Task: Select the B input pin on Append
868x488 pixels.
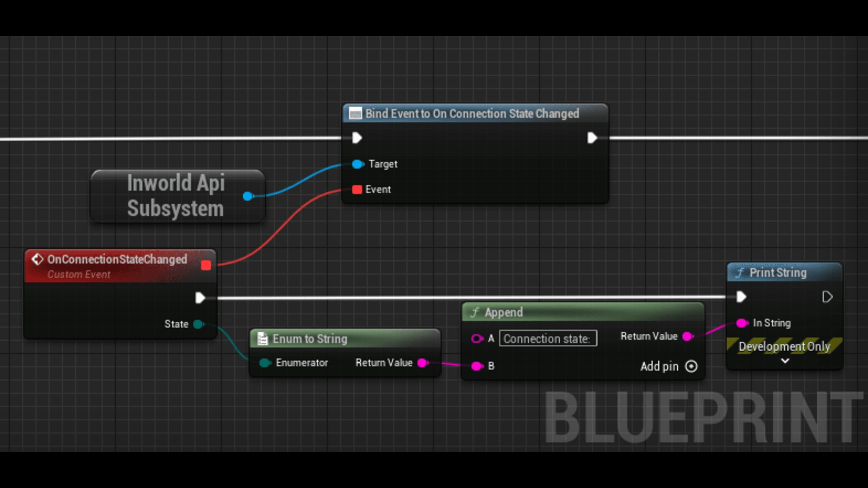Action: (477, 366)
